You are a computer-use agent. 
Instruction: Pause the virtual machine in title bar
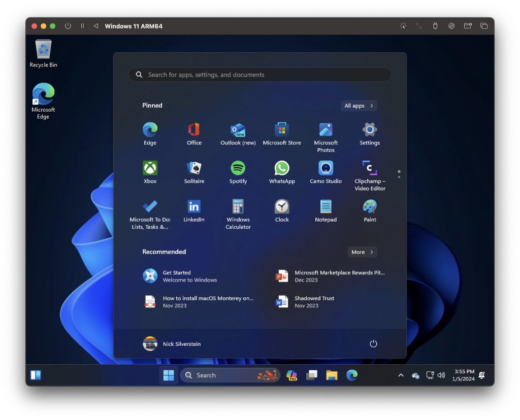pyautogui.click(x=82, y=26)
